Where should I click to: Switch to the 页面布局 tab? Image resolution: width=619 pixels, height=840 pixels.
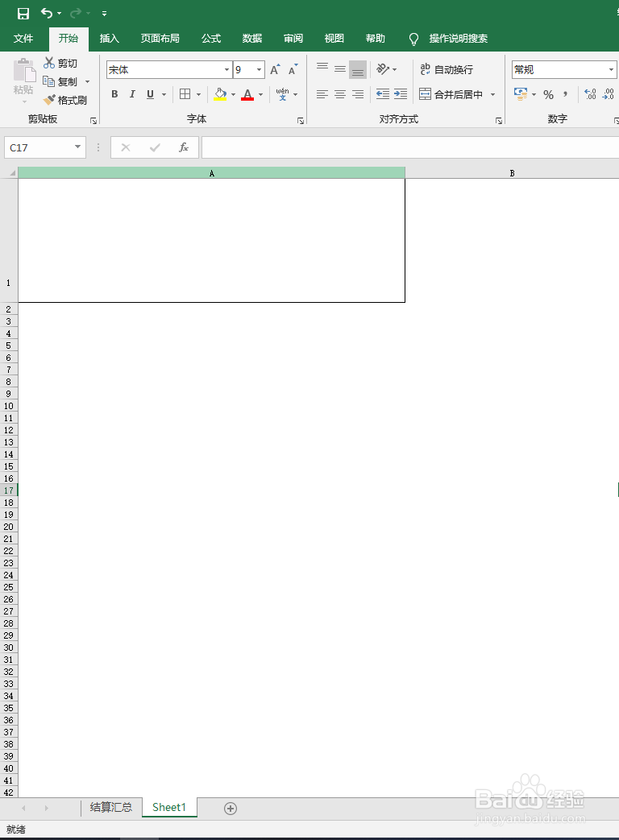[x=160, y=38]
